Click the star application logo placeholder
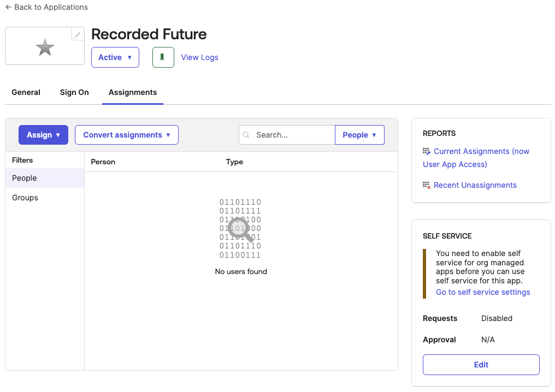 45,48
